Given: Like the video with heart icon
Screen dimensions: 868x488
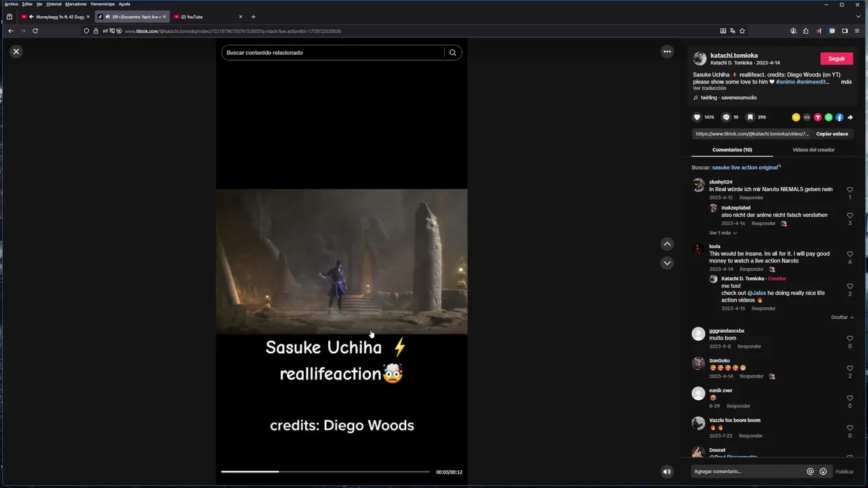Looking at the screenshot, I should point(696,117).
